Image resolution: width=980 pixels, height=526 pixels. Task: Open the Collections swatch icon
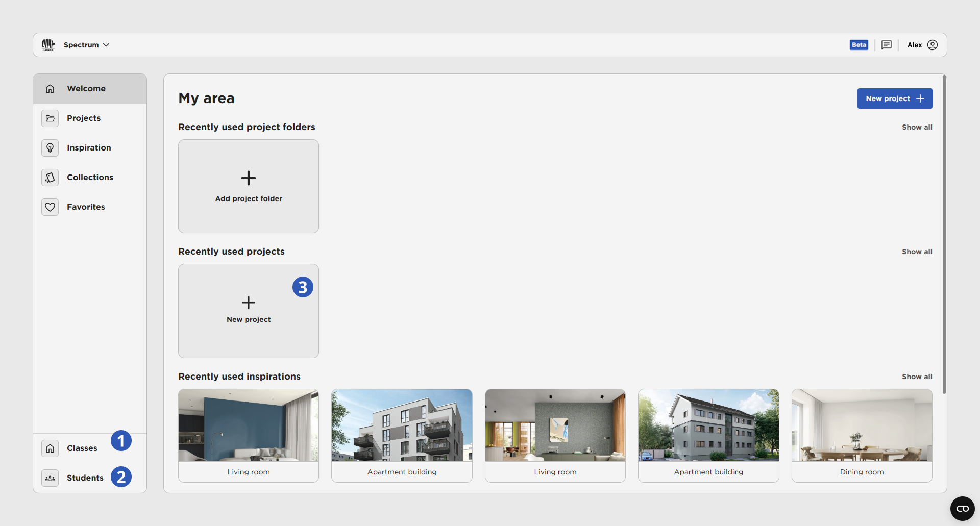(x=50, y=178)
